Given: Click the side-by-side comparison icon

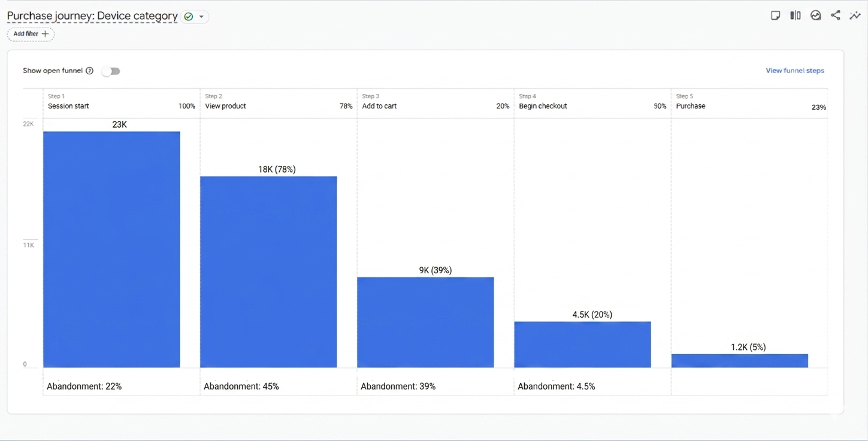Looking at the screenshot, I should tap(795, 15).
